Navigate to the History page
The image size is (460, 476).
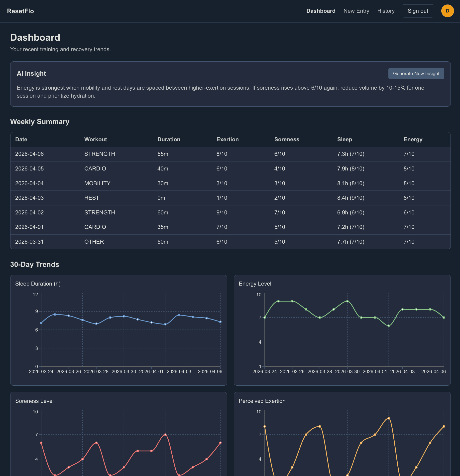(x=386, y=11)
